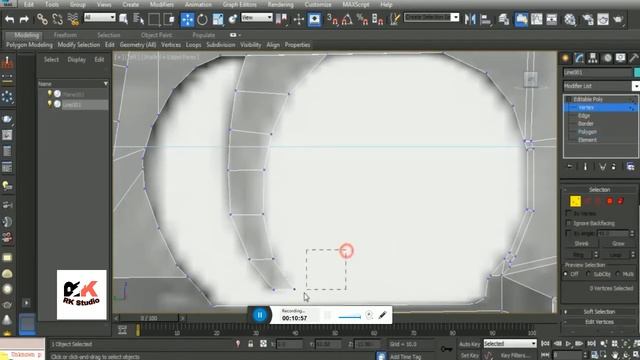Viewport: 640px width, 360px height.
Task: Activate the Select Object tool
Action: [124, 19]
